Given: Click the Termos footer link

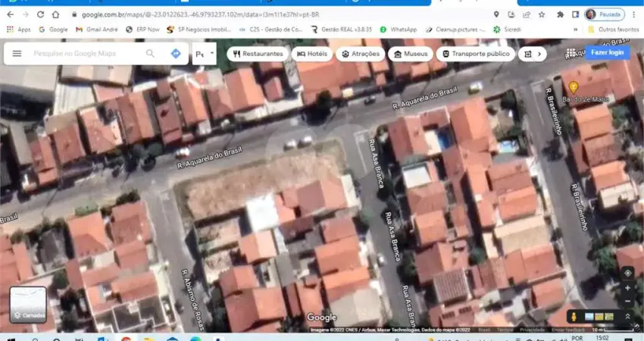Looking at the screenshot, I should click(505, 330).
